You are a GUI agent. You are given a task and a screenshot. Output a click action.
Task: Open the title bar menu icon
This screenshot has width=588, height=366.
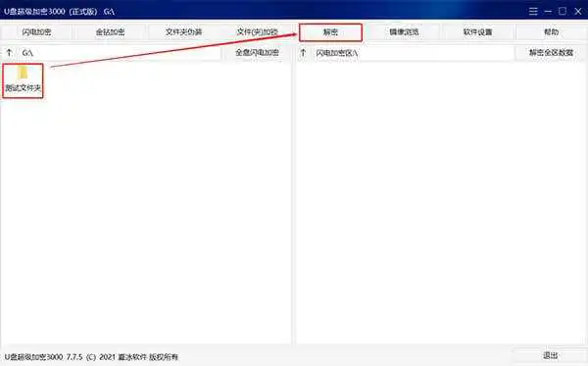coord(533,11)
